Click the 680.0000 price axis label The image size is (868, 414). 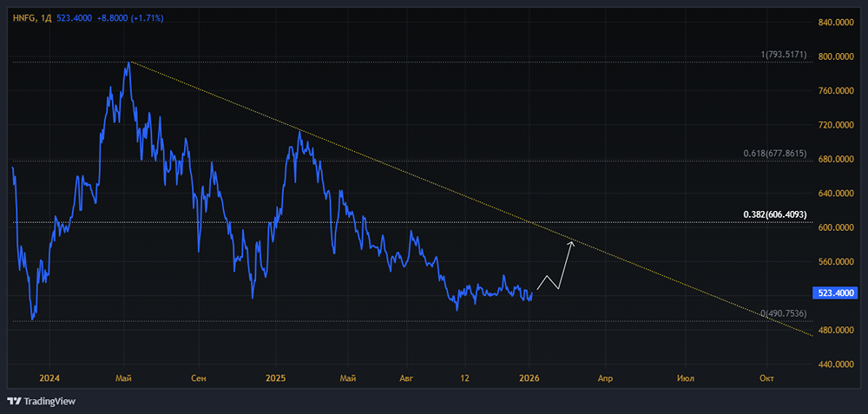tap(836, 160)
